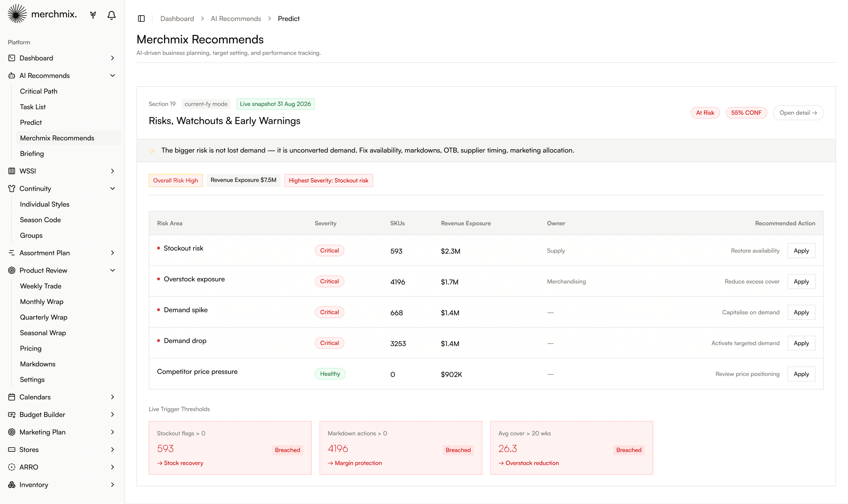Viewport: 848px width, 504px height.
Task: Click the Stores icon
Action: point(12,449)
